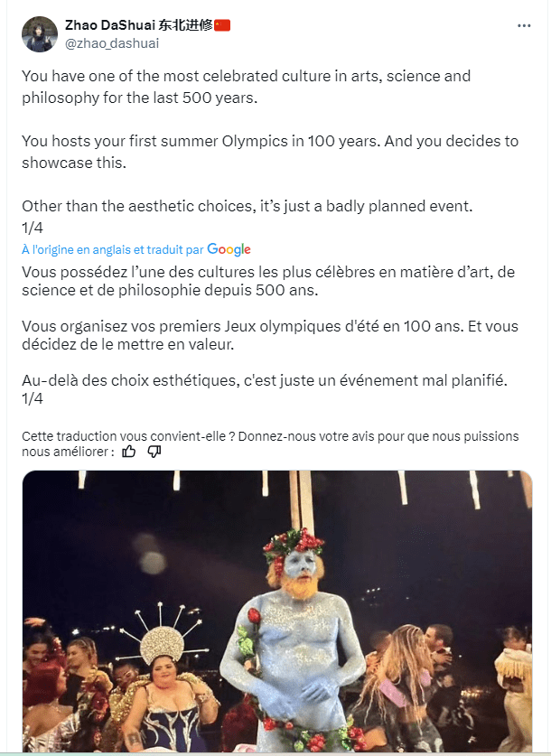Click "À l'origine en anglais et traduit par"
Viewport: 551px width, 756px height.
pos(113,249)
